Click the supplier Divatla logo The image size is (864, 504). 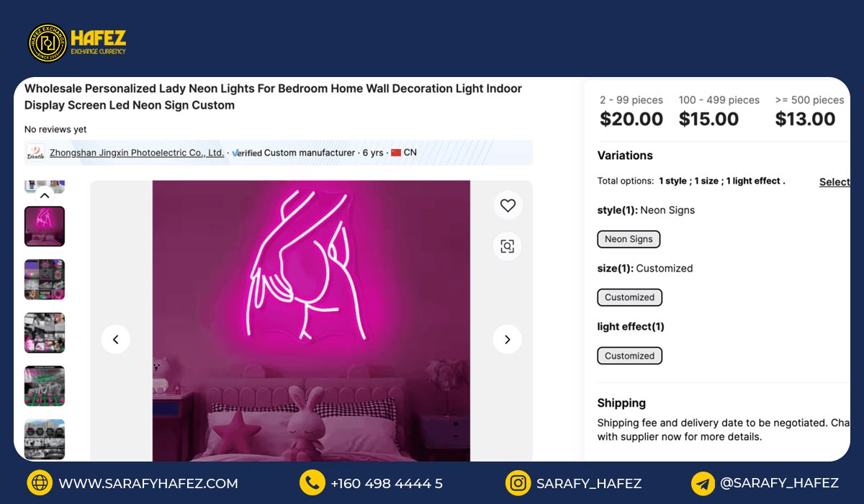tap(35, 153)
